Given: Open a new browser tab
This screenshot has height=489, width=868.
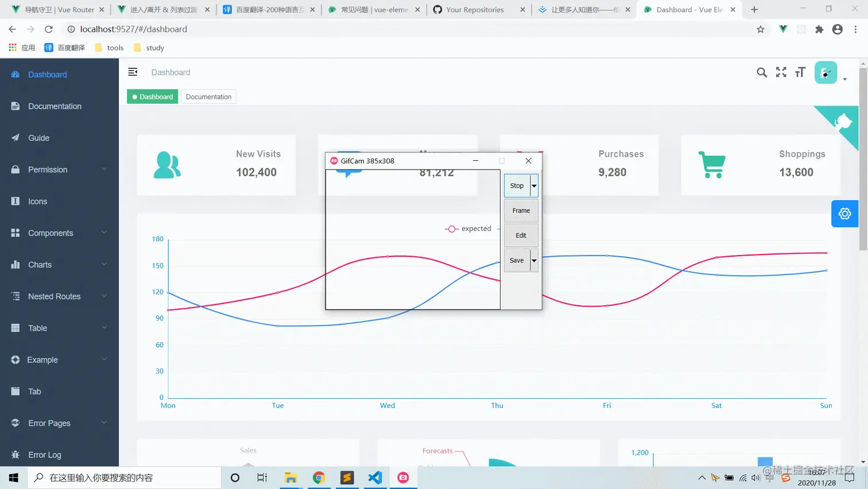Looking at the screenshot, I should tap(754, 10).
